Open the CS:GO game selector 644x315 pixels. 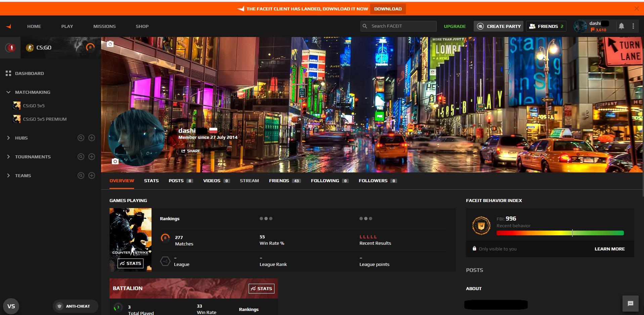pyautogui.click(x=61, y=48)
